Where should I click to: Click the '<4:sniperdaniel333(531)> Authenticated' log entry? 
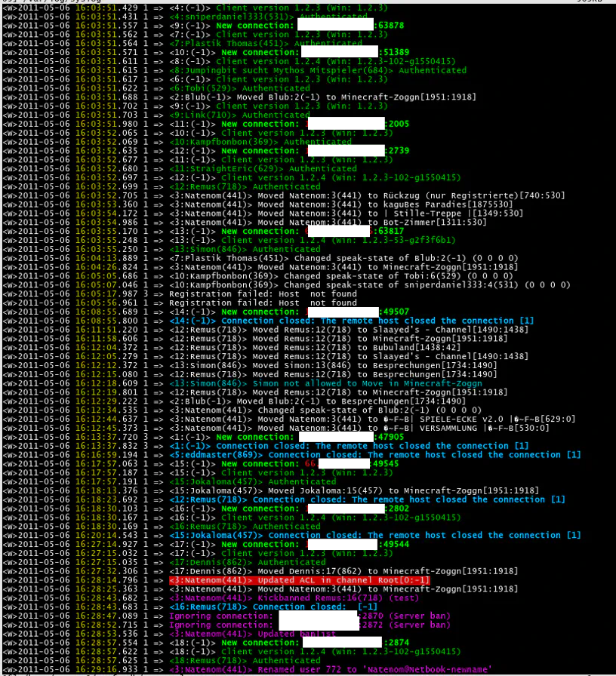pyautogui.click(x=268, y=17)
